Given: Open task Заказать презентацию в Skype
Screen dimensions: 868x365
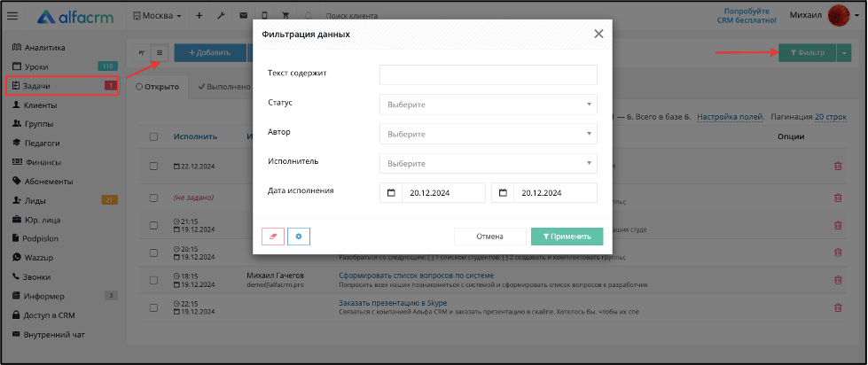Looking at the screenshot, I should pyautogui.click(x=393, y=302).
